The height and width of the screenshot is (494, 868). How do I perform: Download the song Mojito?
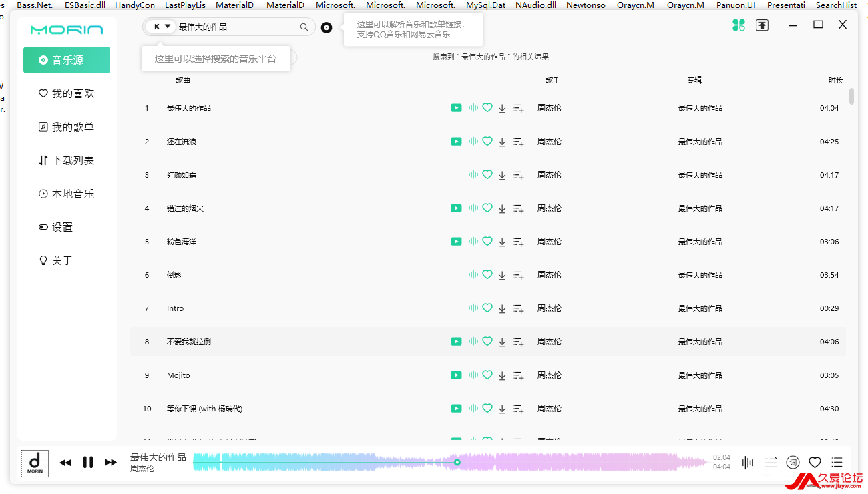point(502,375)
